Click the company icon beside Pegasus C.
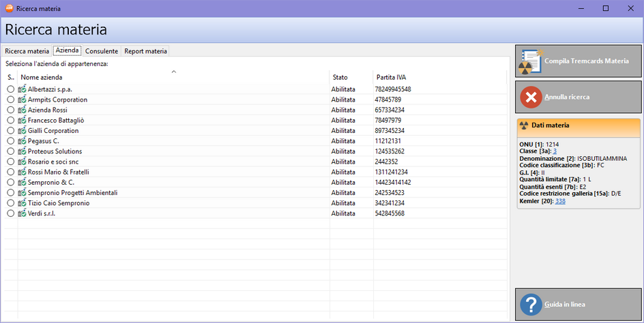Image resolution: width=644 pixels, height=323 pixels. (23, 141)
